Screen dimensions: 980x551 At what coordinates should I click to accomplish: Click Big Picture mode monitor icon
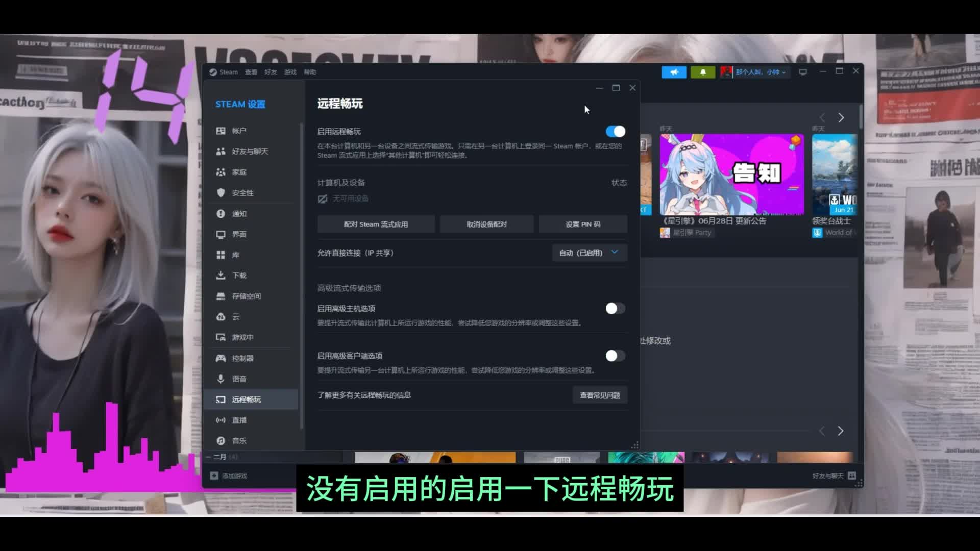coord(803,72)
